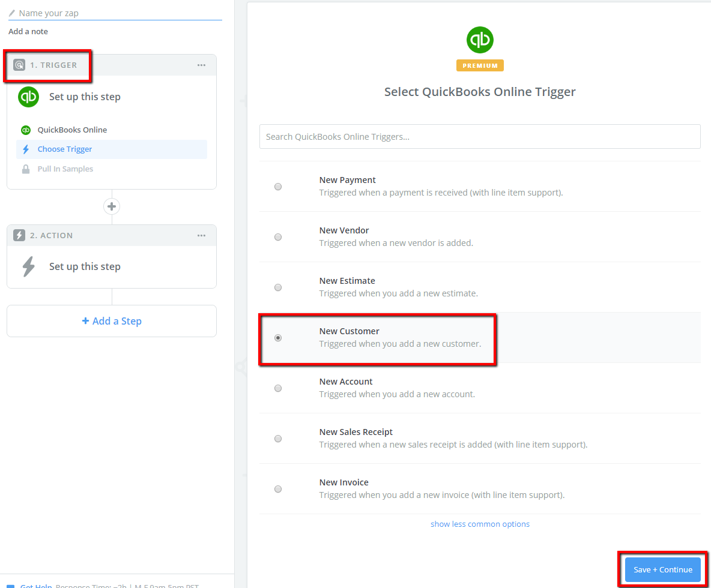
Task: Open the Action step three-dot menu
Action: [201, 236]
